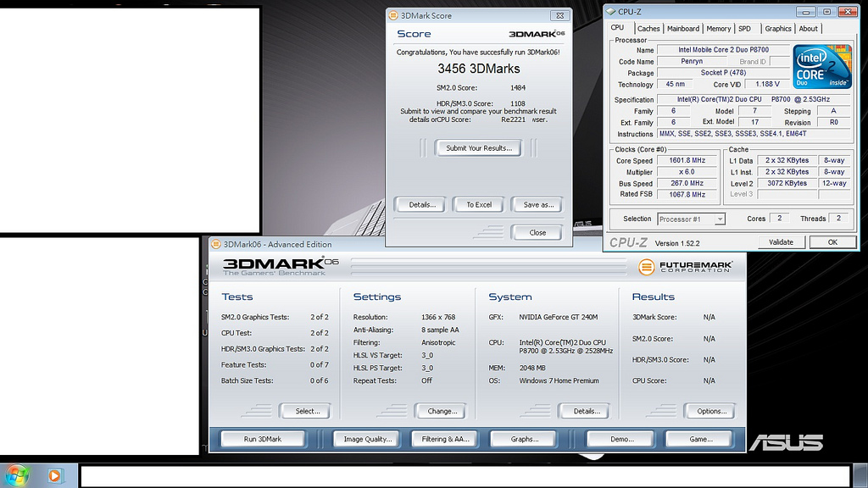Click the Show Desktop strip on taskbar
This screenshot has height=488, width=868.
click(860, 475)
